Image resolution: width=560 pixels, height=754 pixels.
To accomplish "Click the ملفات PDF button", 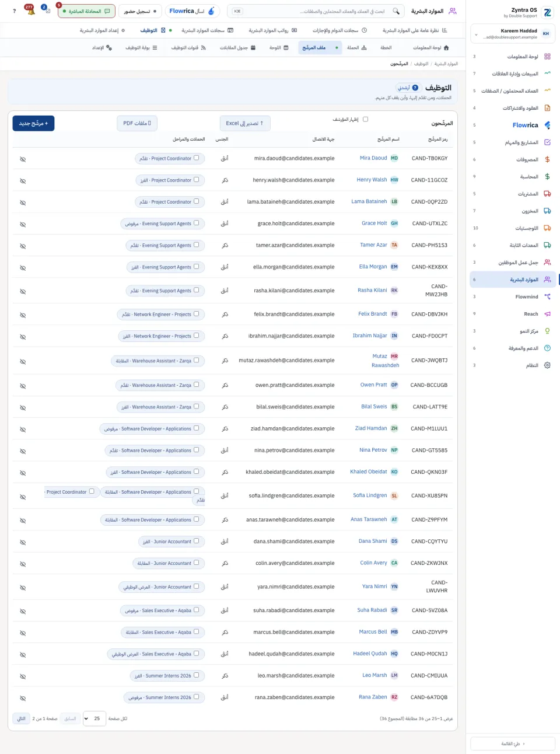I will (137, 123).
